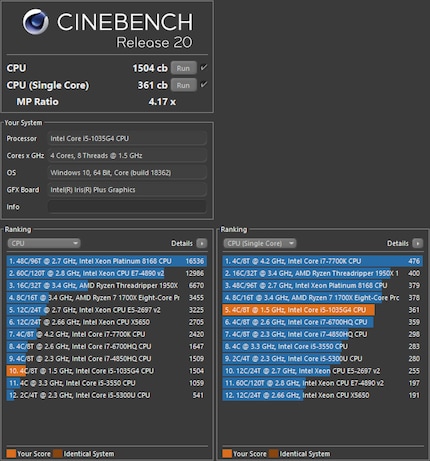Toggle the CPU (Single Core) checkmark
Image resolution: width=430 pixels, height=461 pixels.
[x=203, y=85]
